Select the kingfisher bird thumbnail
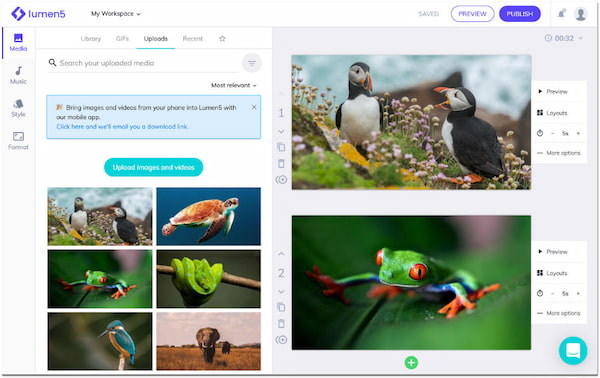600x378 pixels. tap(100, 341)
